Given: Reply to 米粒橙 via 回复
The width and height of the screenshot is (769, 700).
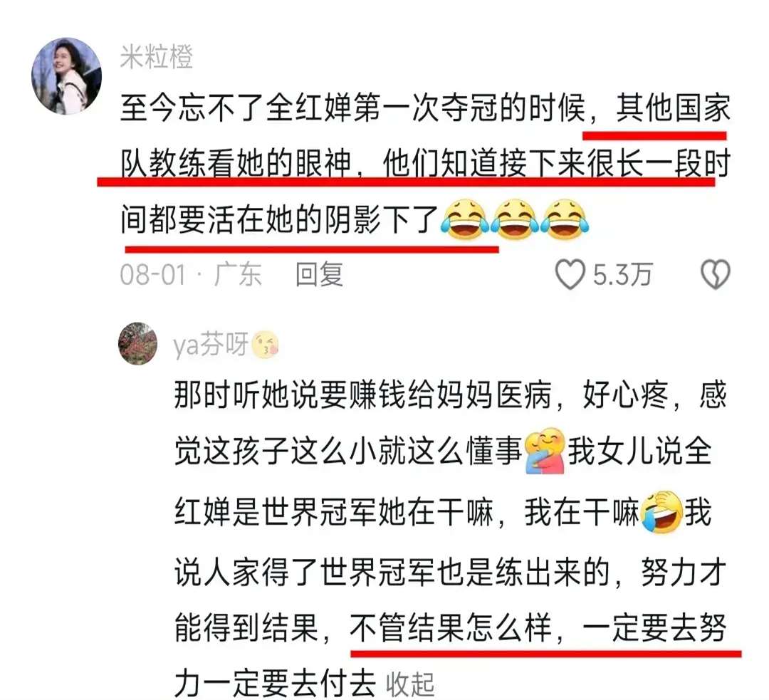Looking at the screenshot, I should (x=319, y=275).
